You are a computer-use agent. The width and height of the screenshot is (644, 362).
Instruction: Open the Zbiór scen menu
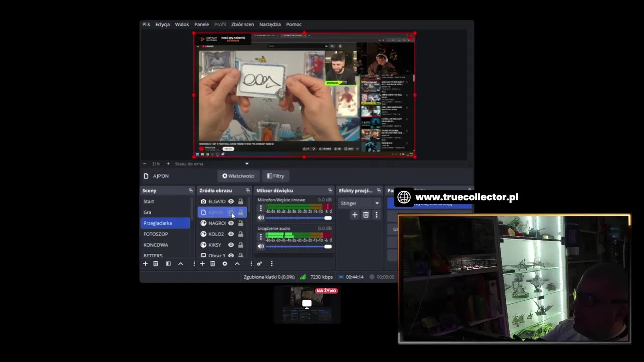pos(243,24)
